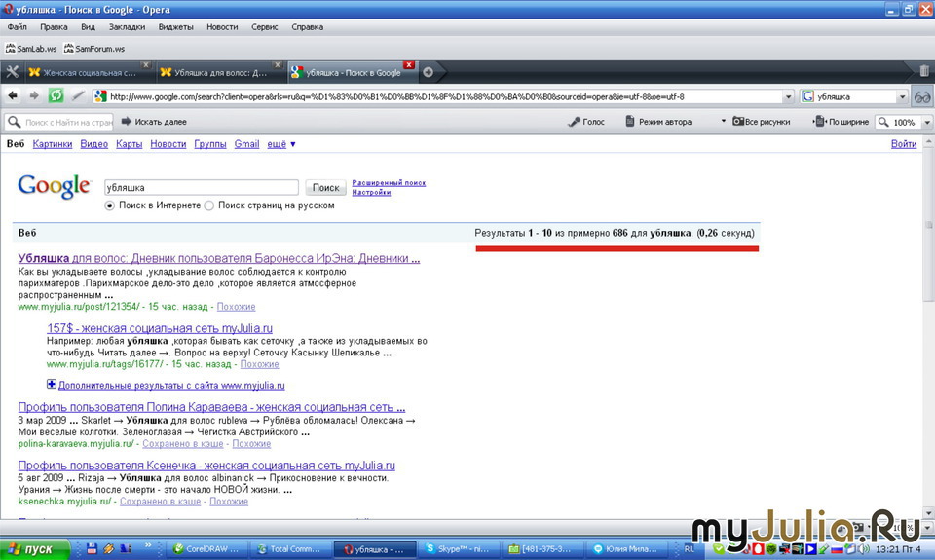Viewport: 935px width, 560px height.
Task: Open the Новости menu
Action: 222,27
